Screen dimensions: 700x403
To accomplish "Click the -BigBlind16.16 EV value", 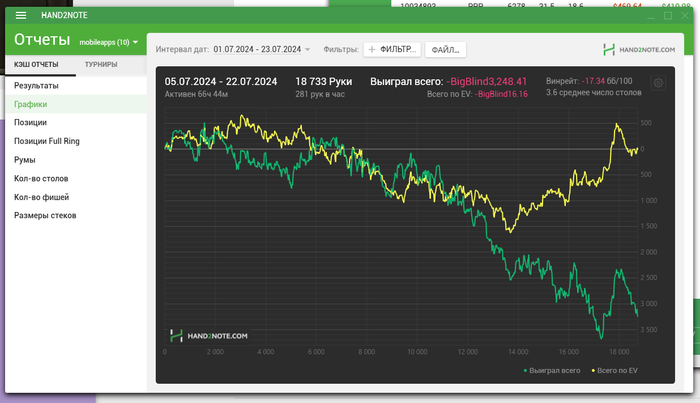I will pyautogui.click(x=501, y=94).
